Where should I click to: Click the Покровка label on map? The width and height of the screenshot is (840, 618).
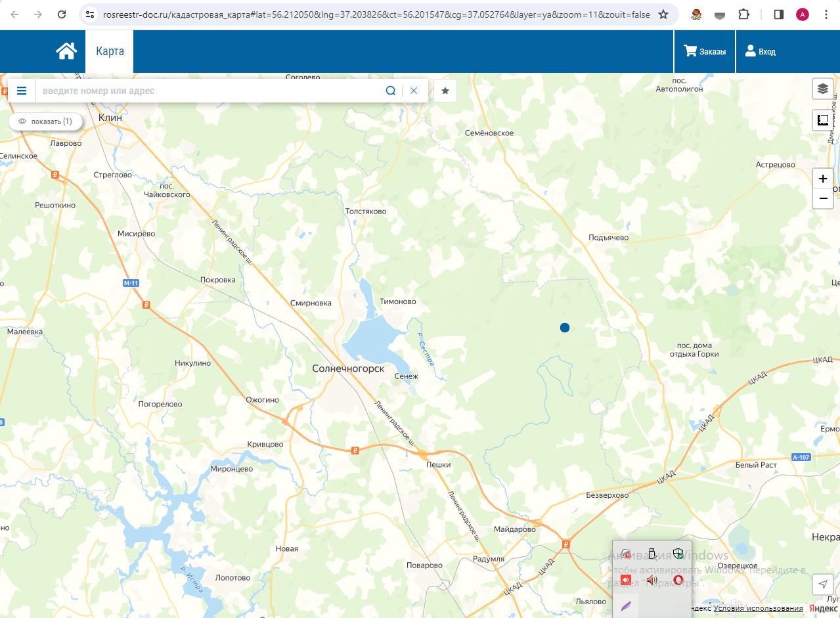pos(217,280)
